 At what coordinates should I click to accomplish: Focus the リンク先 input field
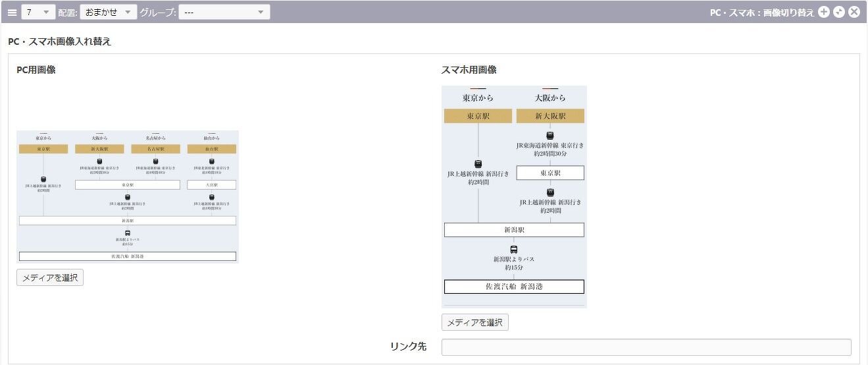click(646, 347)
